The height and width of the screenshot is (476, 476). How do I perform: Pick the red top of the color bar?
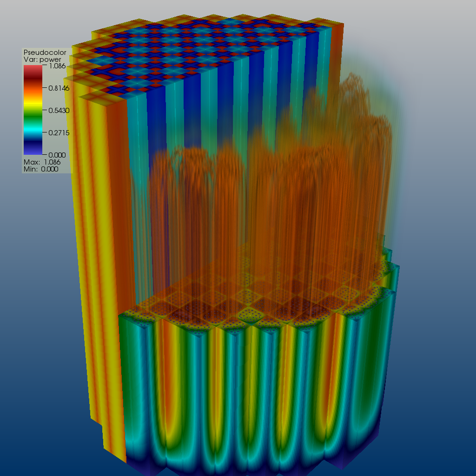click(33, 70)
